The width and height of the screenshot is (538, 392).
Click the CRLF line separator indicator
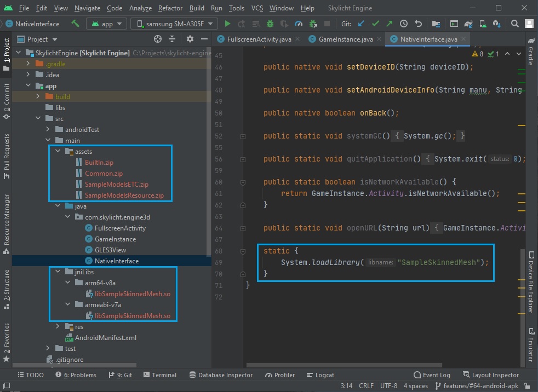(366, 386)
